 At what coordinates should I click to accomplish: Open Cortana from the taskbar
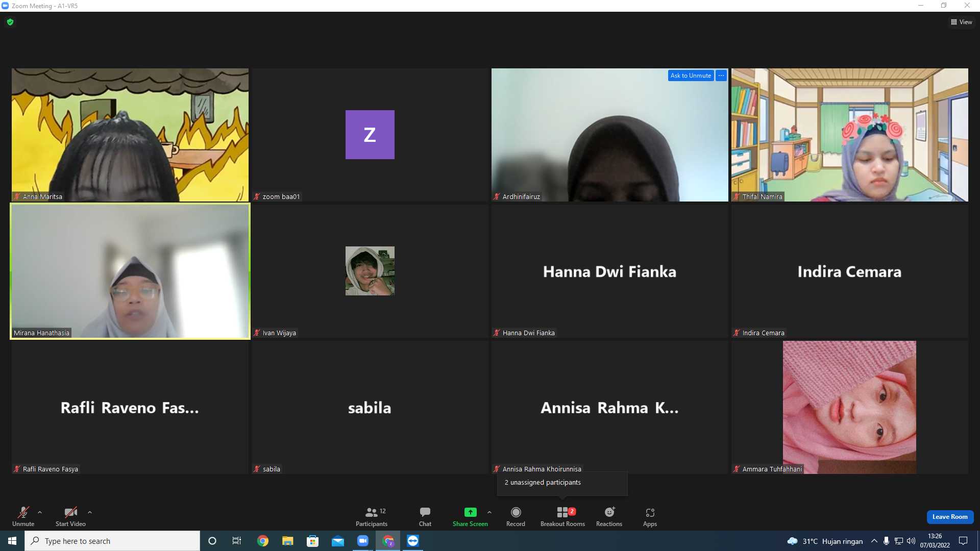[212, 541]
